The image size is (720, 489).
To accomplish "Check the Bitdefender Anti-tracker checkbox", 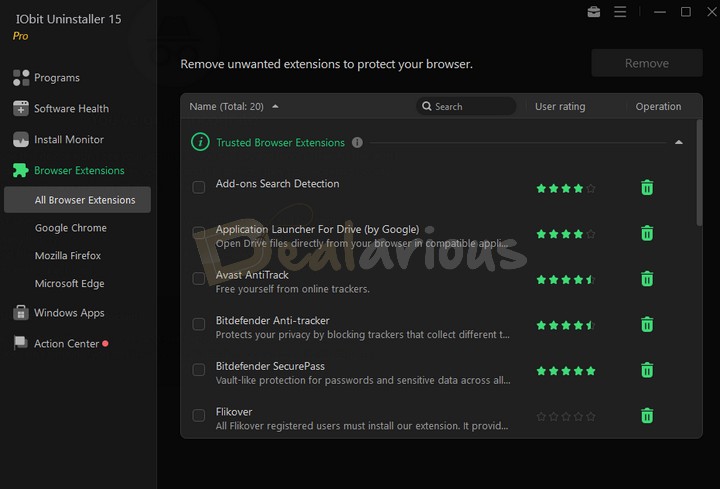I will click(x=198, y=324).
